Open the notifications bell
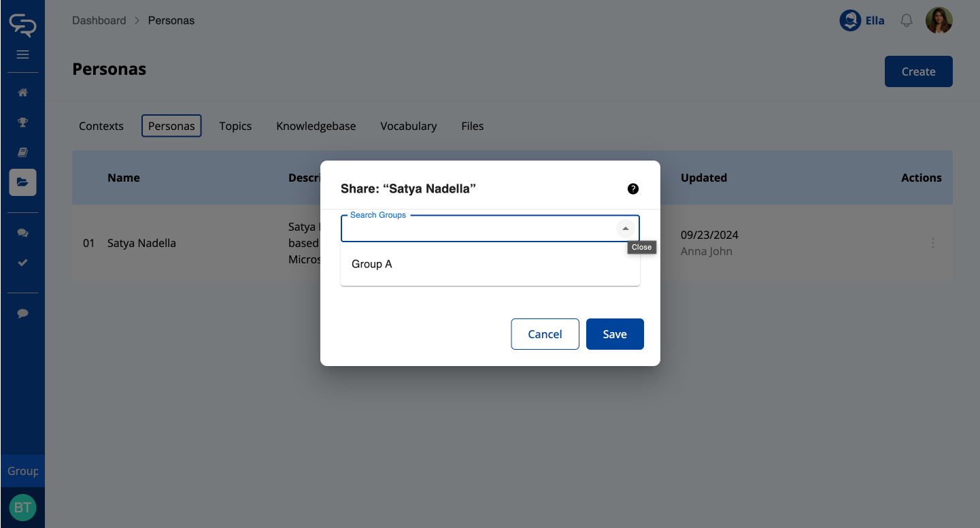Image resolution: width=980 pixels, height=528 pixels. coord(906,21)
